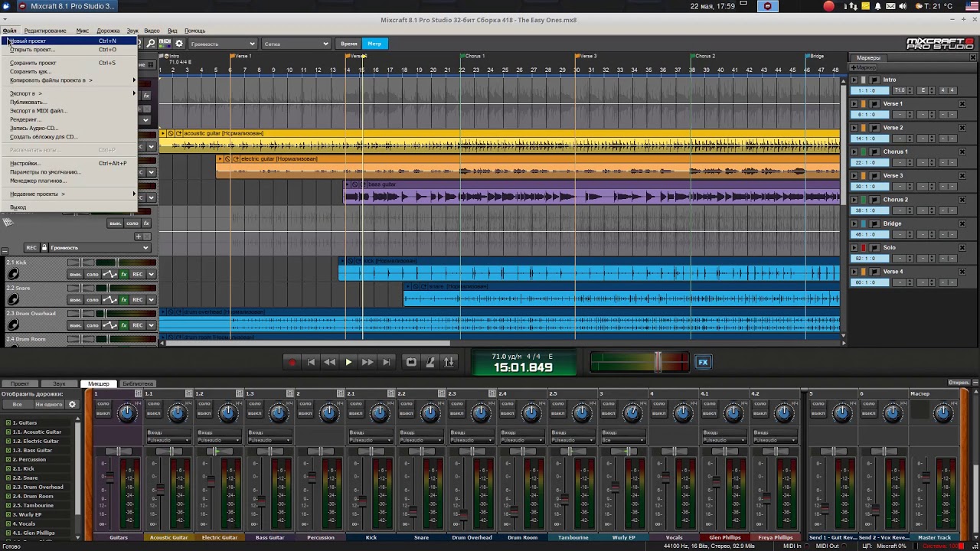The width and height of the screenshot is (980, 551).
Task: Expand Копировать файлы проекта в submenu
Action: pyautogui.click(x=69, y=80)
